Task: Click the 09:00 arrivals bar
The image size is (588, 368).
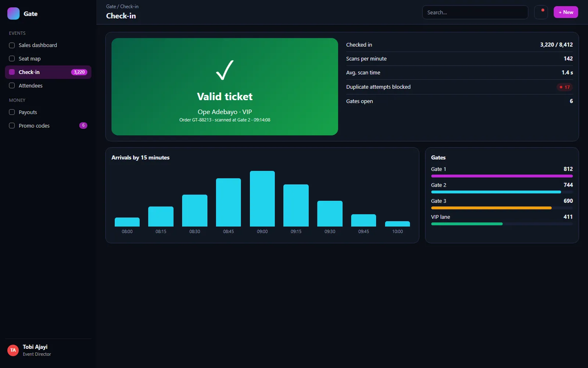Action: point(262,199)
